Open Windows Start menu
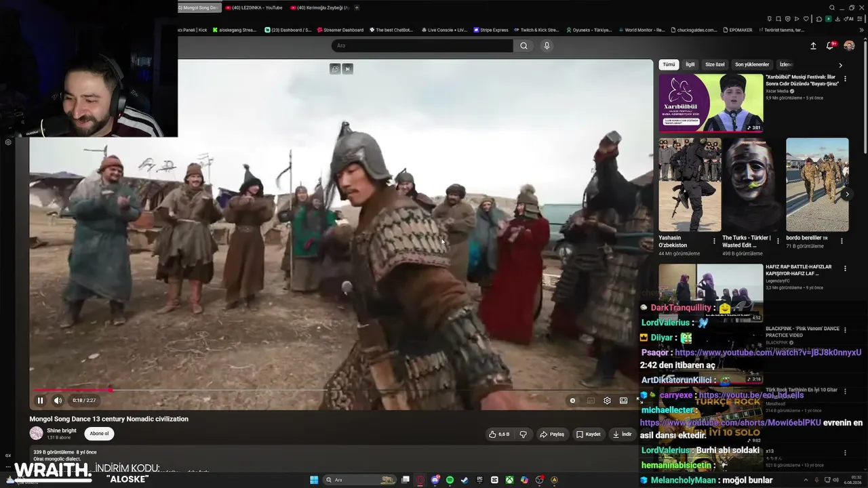This screenshot has height=488, width=868. coord(314,480)
